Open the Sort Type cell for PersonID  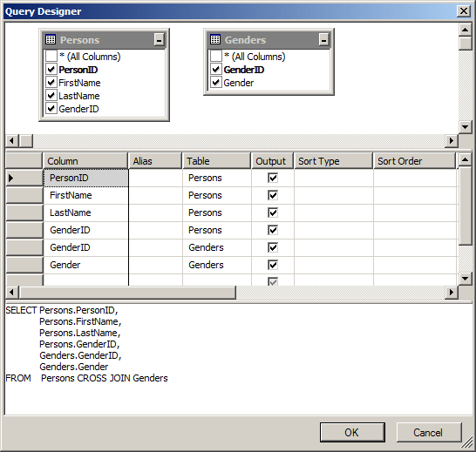pyautogui.click(x=333, y=178)
